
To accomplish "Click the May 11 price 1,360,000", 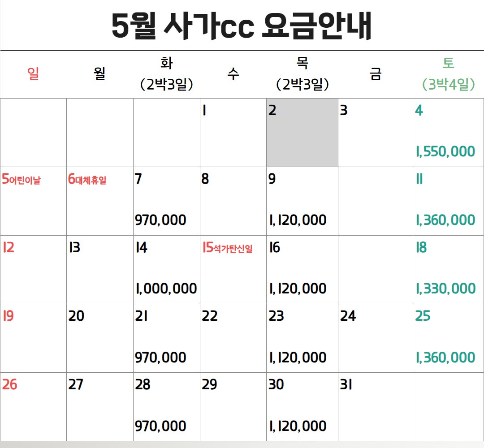I will (445, 220).
